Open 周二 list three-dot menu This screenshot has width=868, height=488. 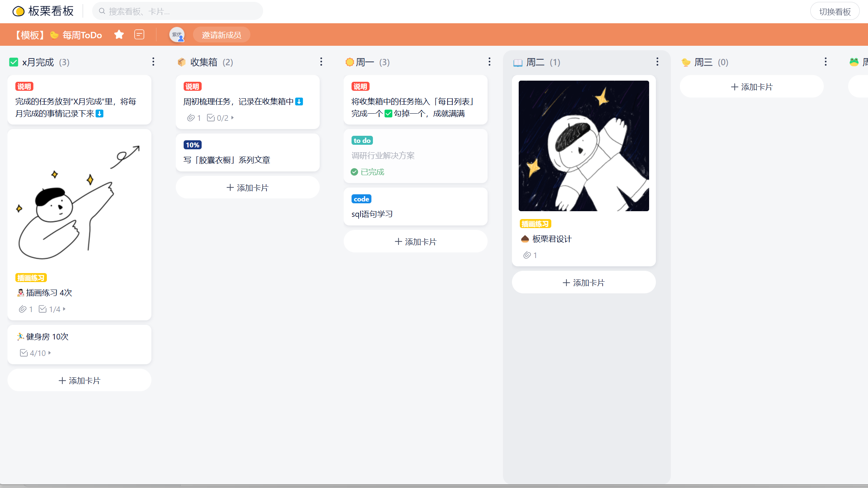click(x=657, y=62)
